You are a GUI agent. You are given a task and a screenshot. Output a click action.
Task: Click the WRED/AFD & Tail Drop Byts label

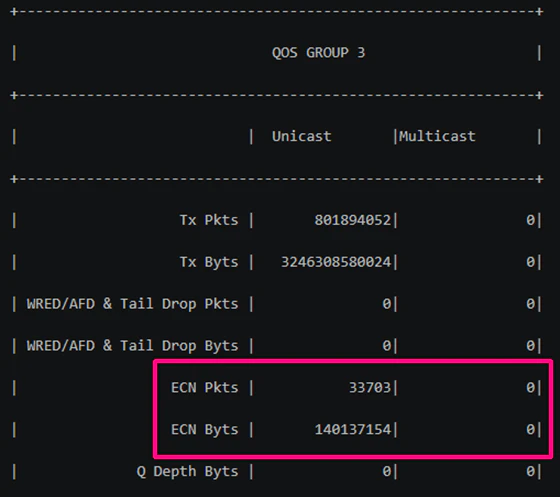click(x=132, y=346)
